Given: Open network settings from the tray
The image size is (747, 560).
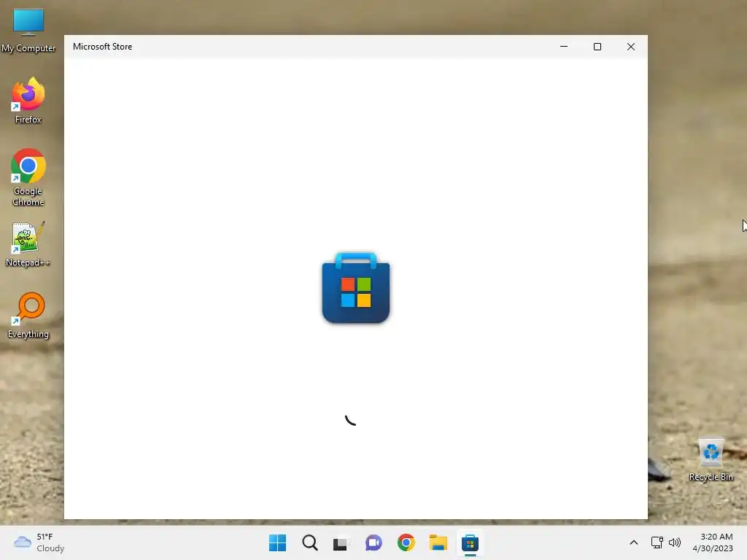Looking at the screenshot, I should click(x=657, y=542).
